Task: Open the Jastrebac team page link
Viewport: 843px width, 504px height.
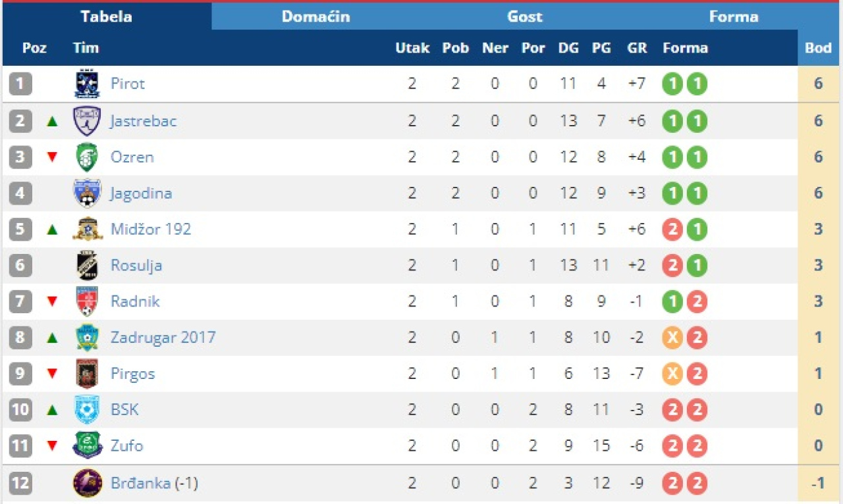Action: point(144,121)
